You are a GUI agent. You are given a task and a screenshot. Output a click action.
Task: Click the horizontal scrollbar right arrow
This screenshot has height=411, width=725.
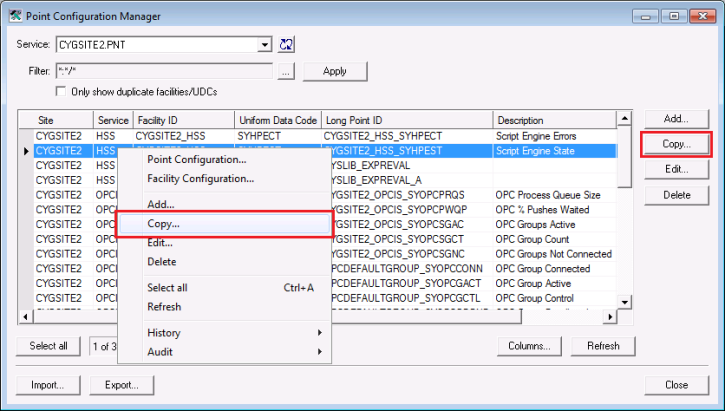click(x=610, y=317)
